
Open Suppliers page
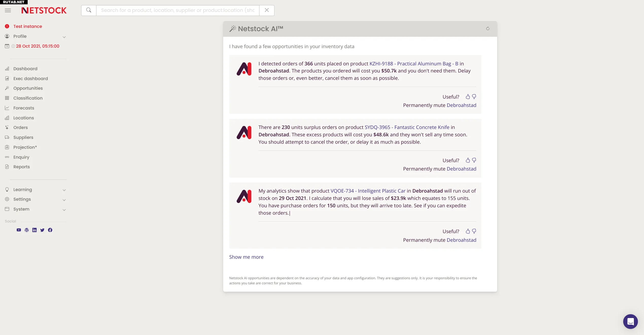click(23, 137)
